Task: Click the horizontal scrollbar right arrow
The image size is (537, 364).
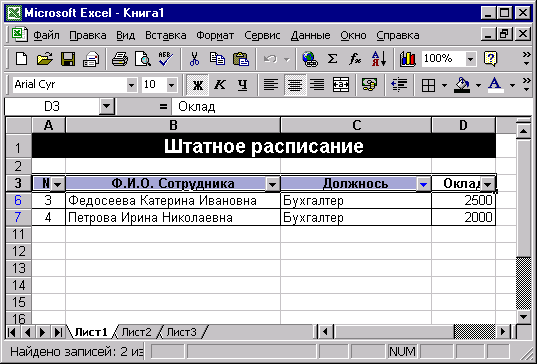Action: click(x=503, y=331)
